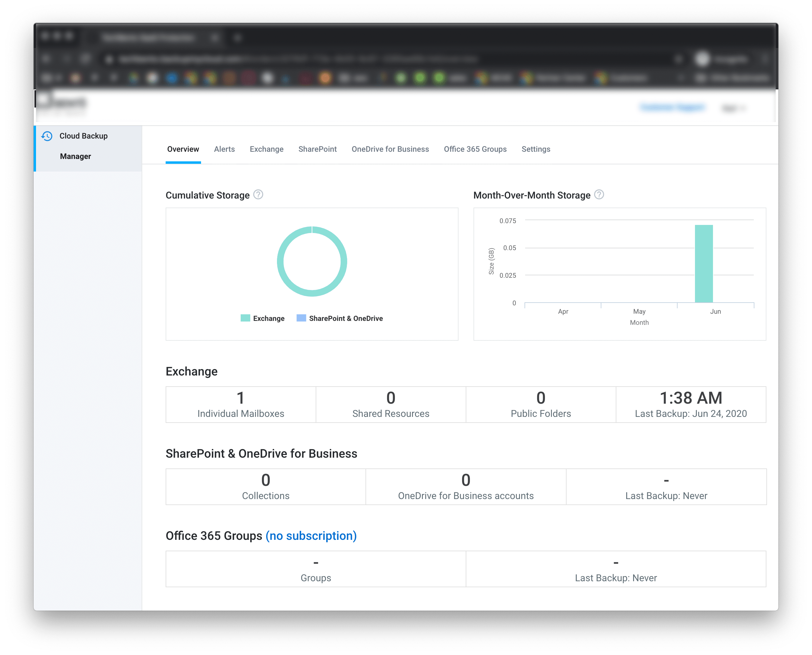The width and height of the screenshot is (812, 655).
Task: Click the Individual Mailboxes count tile
Action: click(x=241, y=405)
